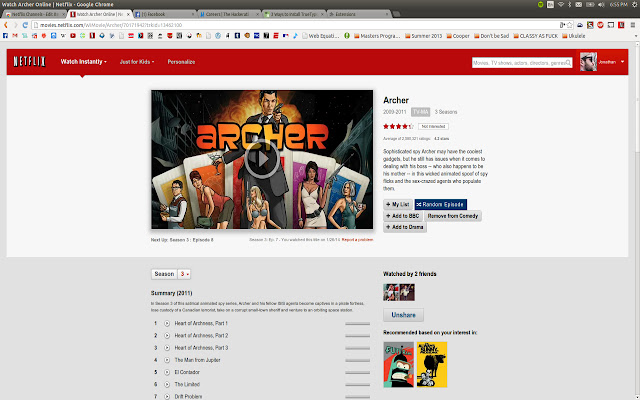Viewport: 640px width, 400px height.
Task: Play episode 1 Heart of Archness, Part 1
Action: [167, 323]
